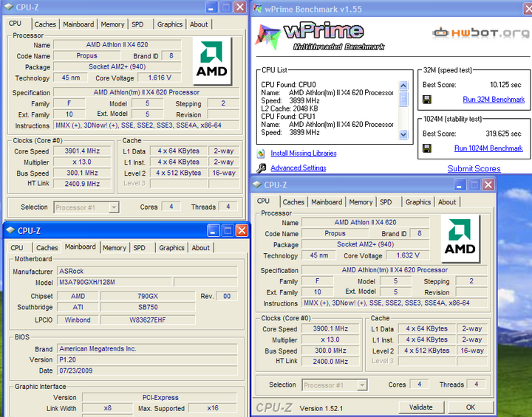Click CPU List scrollbar down arrow
532x417 pixels.
[x=403, y=134]
